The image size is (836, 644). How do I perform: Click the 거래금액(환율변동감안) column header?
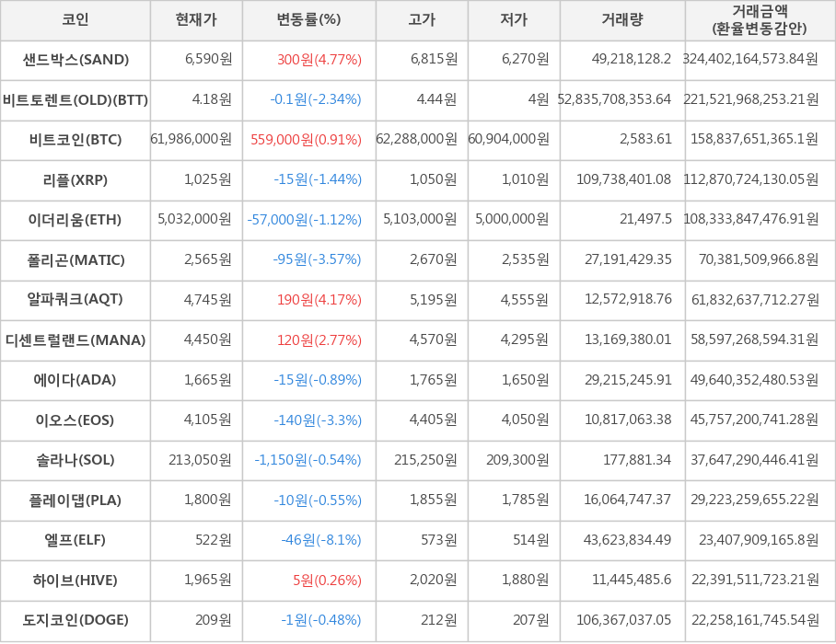(761, 19)
